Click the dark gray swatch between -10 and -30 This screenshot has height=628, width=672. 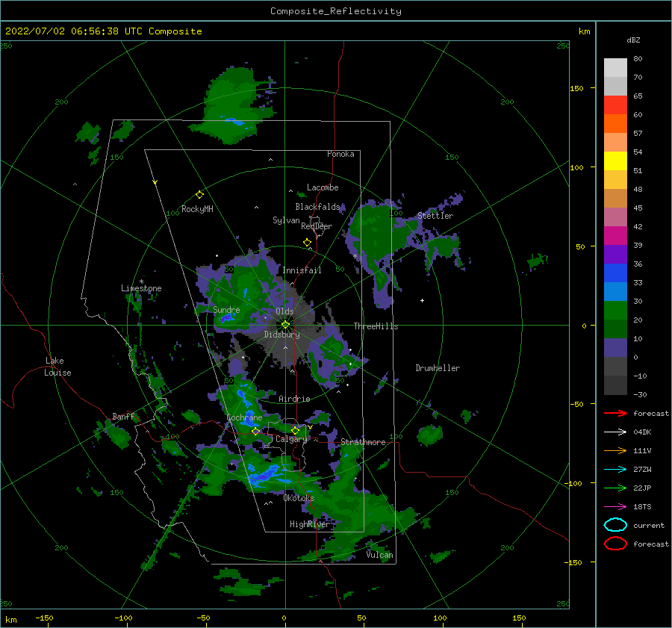(615, 385)
